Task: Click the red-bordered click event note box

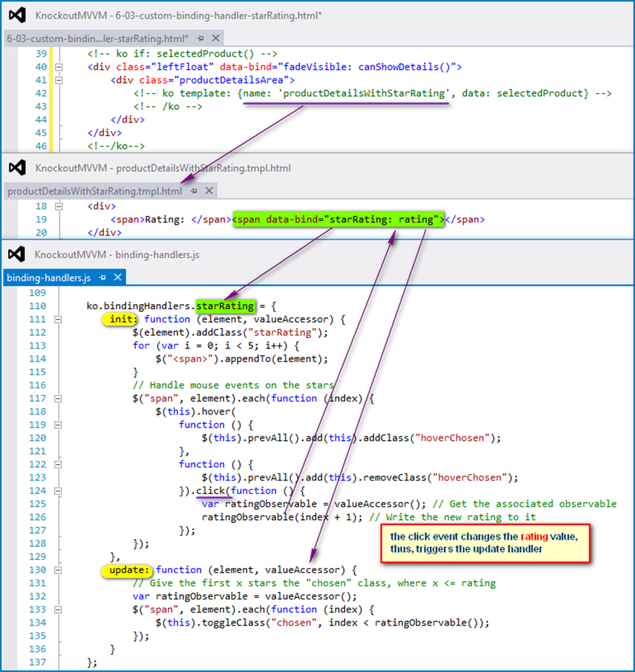Action: (x=484, y=543)
